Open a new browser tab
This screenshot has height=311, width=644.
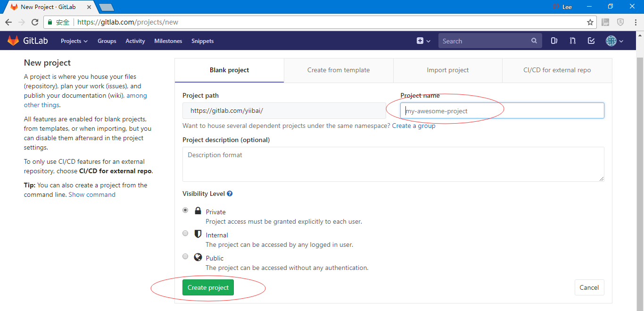point(107,7)
